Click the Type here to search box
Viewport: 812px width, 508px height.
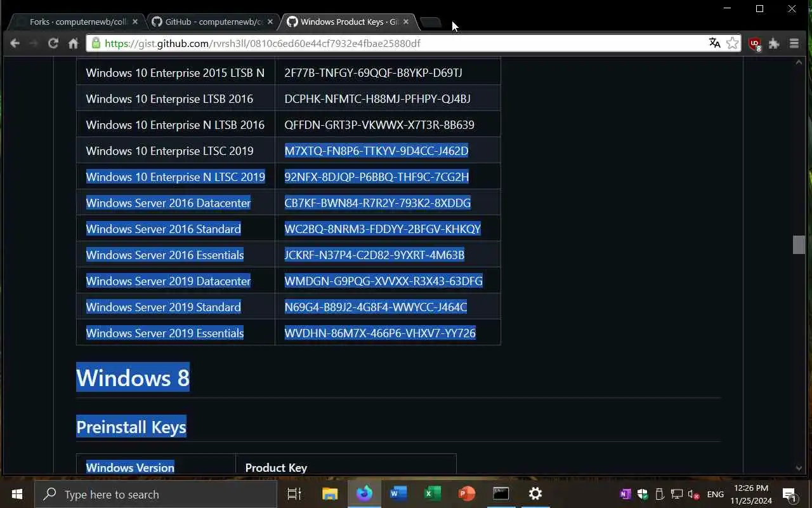(155, 494)
